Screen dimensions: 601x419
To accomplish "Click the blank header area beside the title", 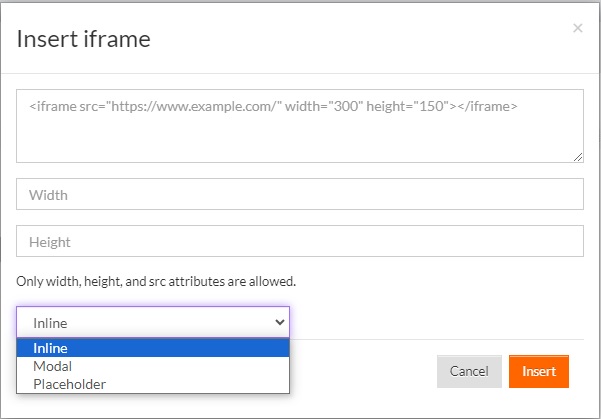I will coord(360,39).
